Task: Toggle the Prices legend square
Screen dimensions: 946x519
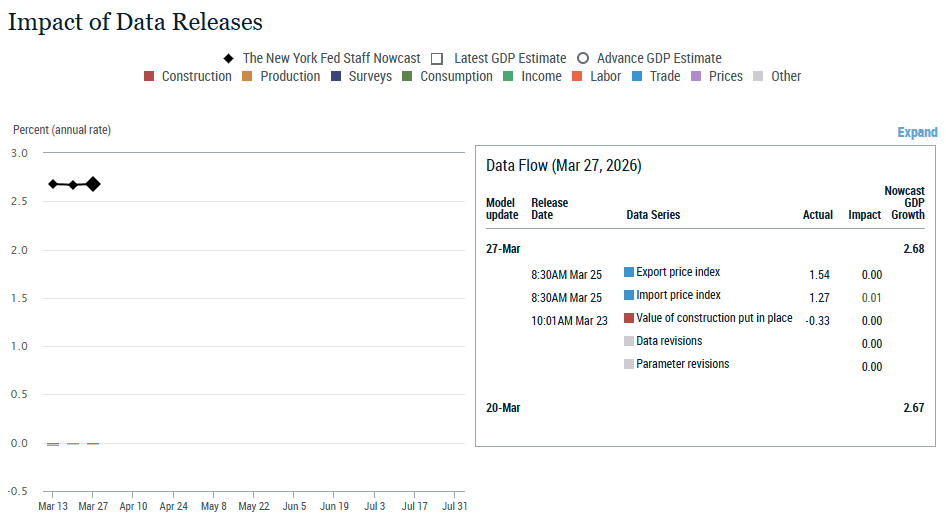Action: click(696, 77)
